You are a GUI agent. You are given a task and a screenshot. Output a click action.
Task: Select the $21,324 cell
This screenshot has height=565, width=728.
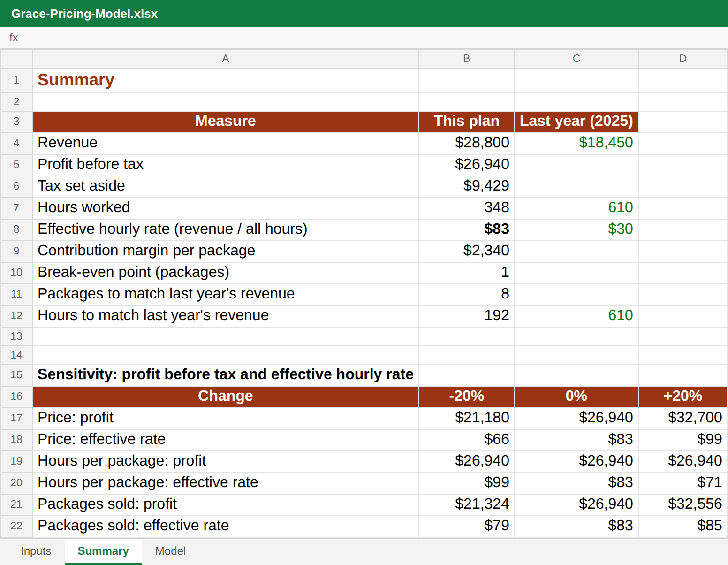467,504
